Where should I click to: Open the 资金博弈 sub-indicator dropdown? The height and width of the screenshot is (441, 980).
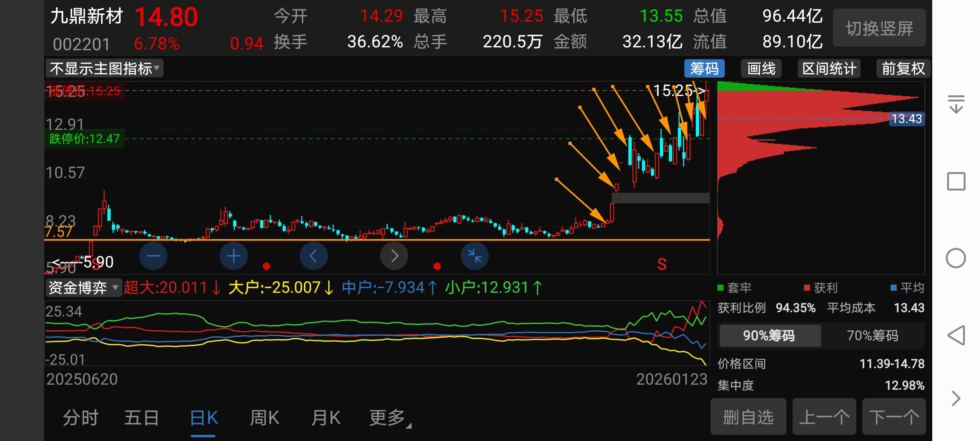83,288
